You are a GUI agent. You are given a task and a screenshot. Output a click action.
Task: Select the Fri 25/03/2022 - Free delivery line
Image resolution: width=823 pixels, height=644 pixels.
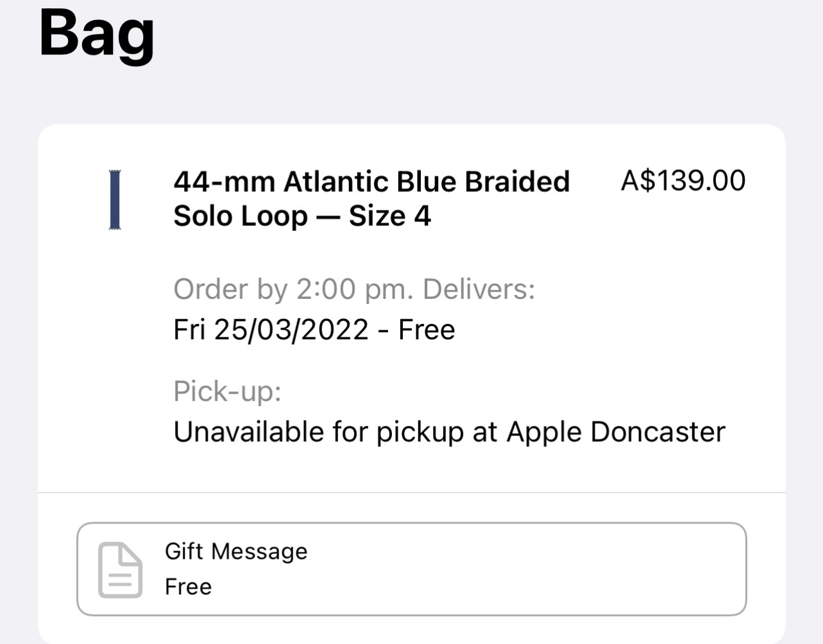[x=314, y=330]
